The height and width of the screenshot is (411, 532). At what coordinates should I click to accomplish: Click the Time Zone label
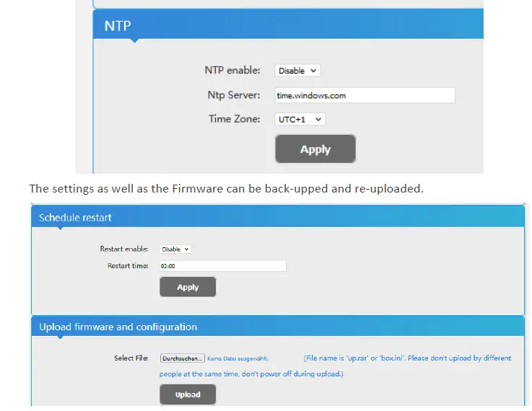[235, 119]
